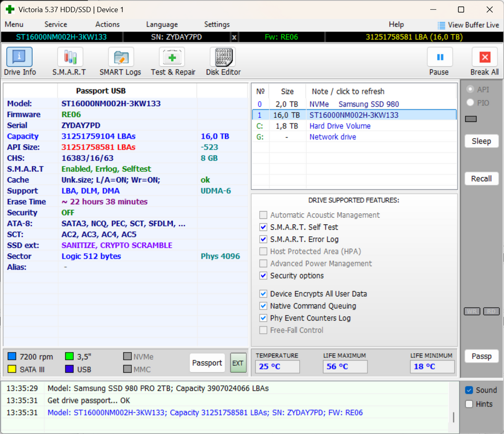Select the Samsung SSD 980 drive row
The height and width of the screenshot is (434, 504).
click(x=353, y=104)
